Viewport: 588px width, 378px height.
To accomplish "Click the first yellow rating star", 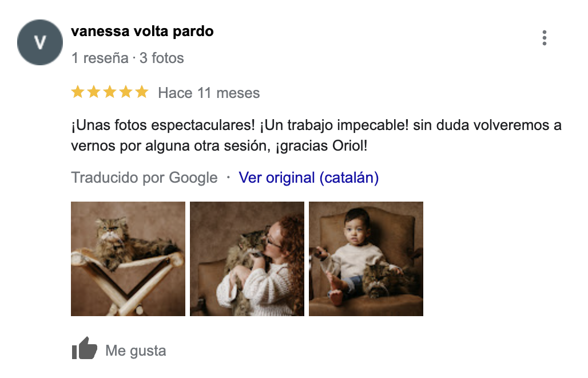I will pos(77,92).
